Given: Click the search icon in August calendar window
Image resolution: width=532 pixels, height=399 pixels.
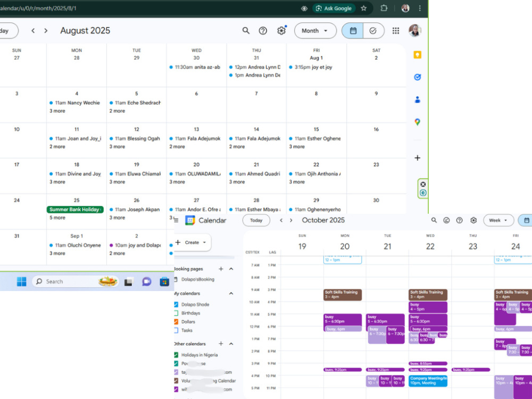Looking at the screenshot, I should click(x=246, y=31).
